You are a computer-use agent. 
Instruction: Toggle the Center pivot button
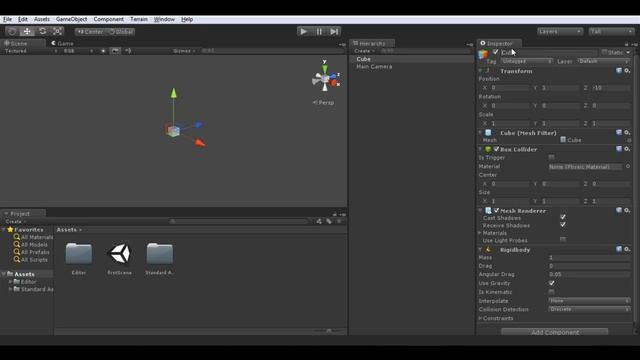[90, 31]
